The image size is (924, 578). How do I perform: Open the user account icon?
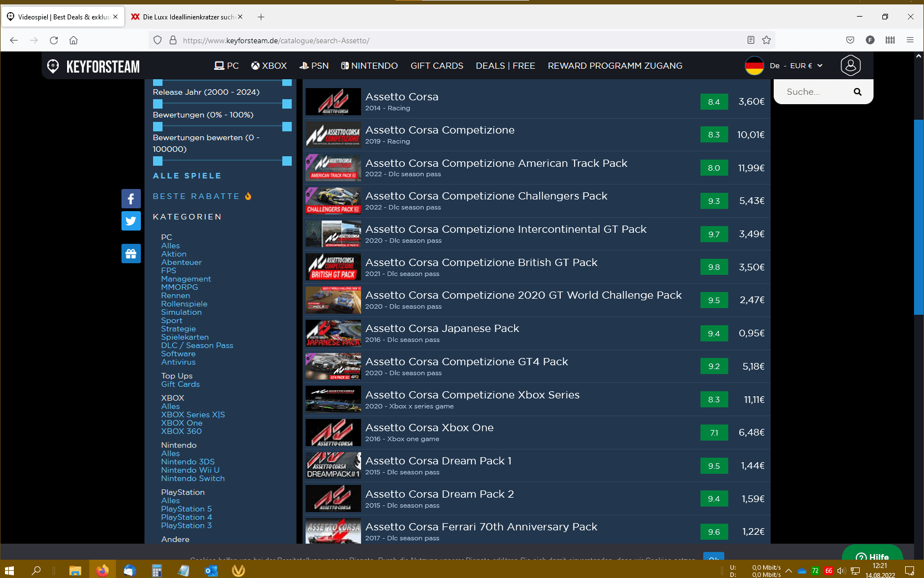coord(850,65)
